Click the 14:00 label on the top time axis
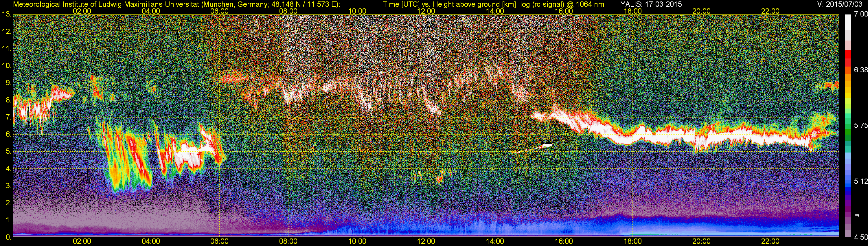Screen dimensions: 868x246 [x=495, y=11]
